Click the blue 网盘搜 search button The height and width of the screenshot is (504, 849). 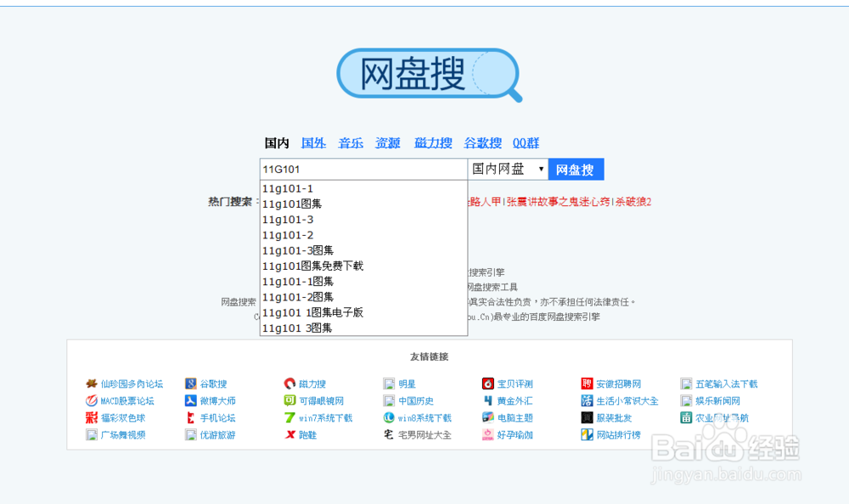tap(576, 170)
